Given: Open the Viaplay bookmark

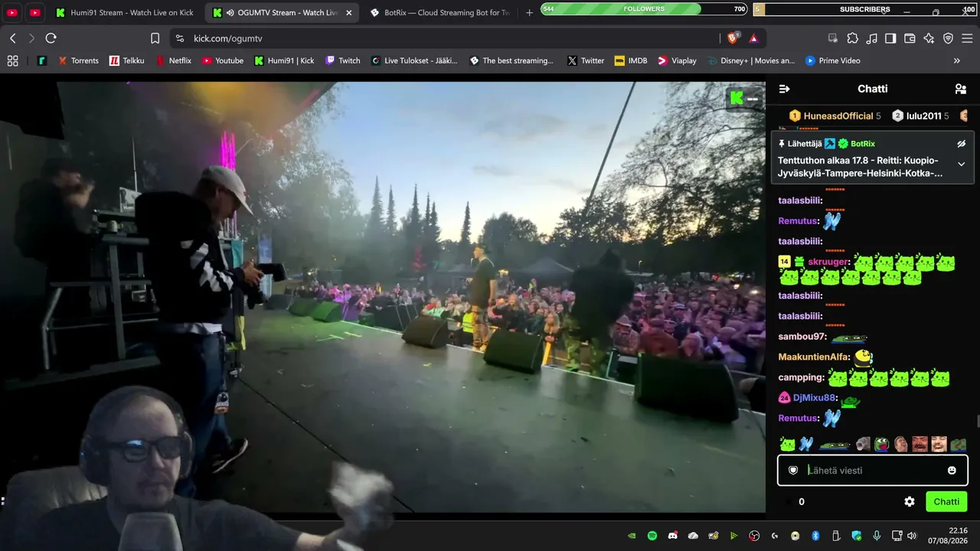Looking at the screenshot, I should 677,60.
